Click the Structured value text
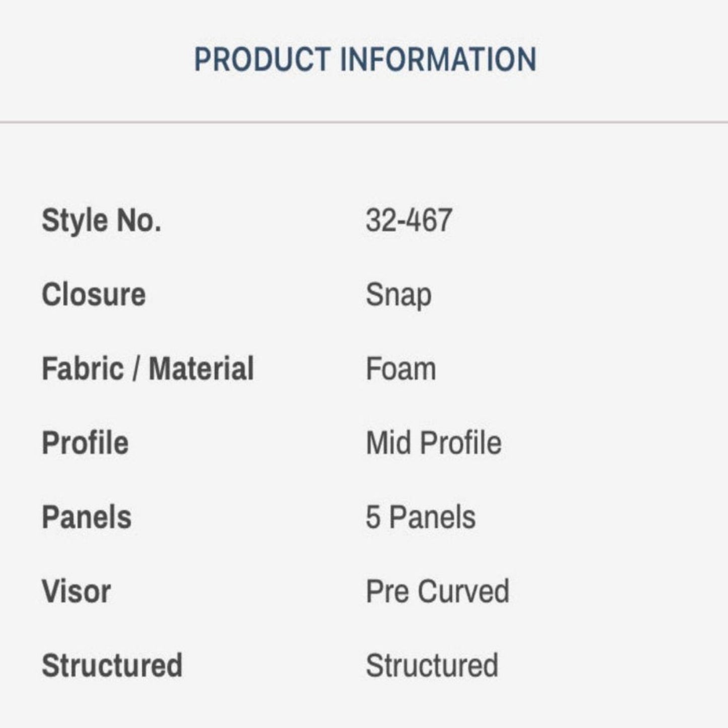This screenshot has height=728, width=728. (x=432, y=666)
